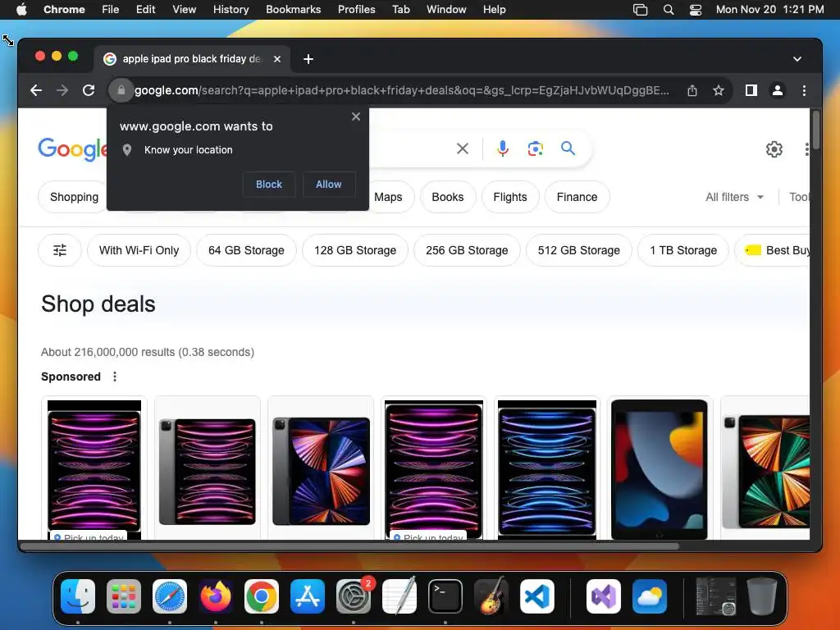
Task: Open Terminal from the Dock
Action: [445, 596]
